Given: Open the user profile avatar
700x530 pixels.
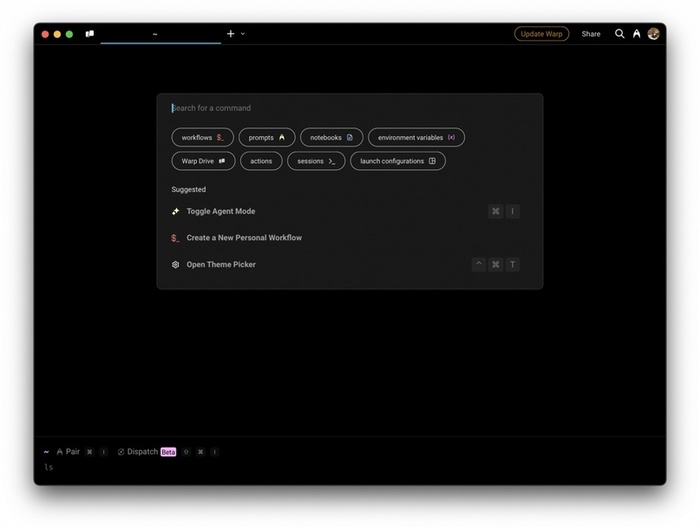Looking at the screenshot, I should 653,34.
